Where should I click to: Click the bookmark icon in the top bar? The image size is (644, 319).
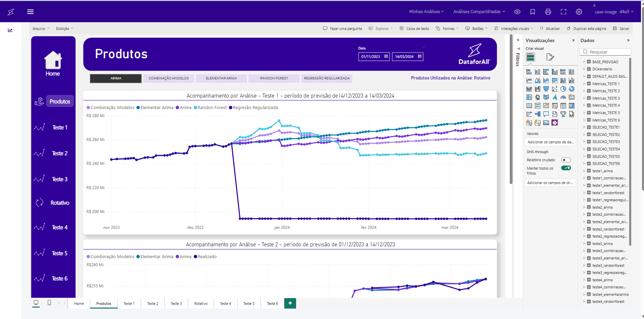(533, 12)
